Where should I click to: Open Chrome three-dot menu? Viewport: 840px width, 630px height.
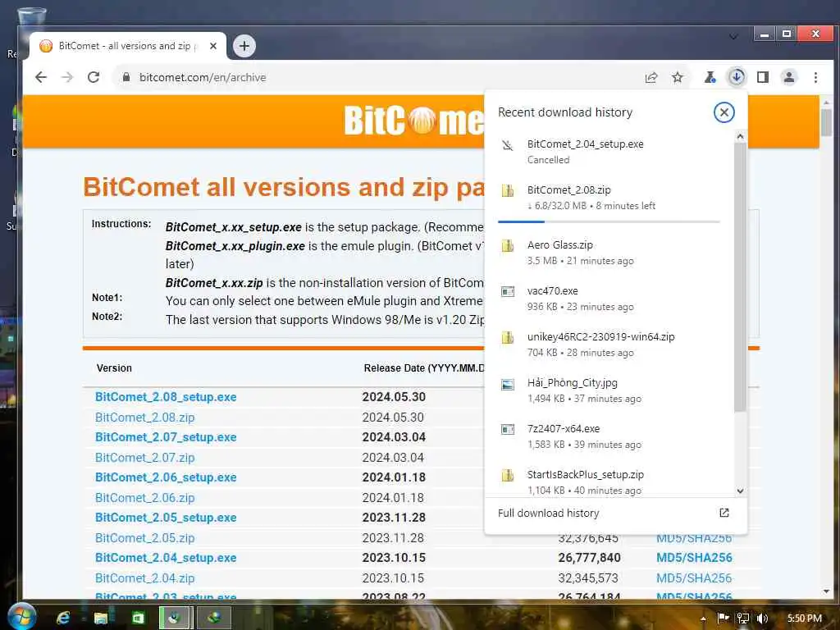(x=815, y=77)
